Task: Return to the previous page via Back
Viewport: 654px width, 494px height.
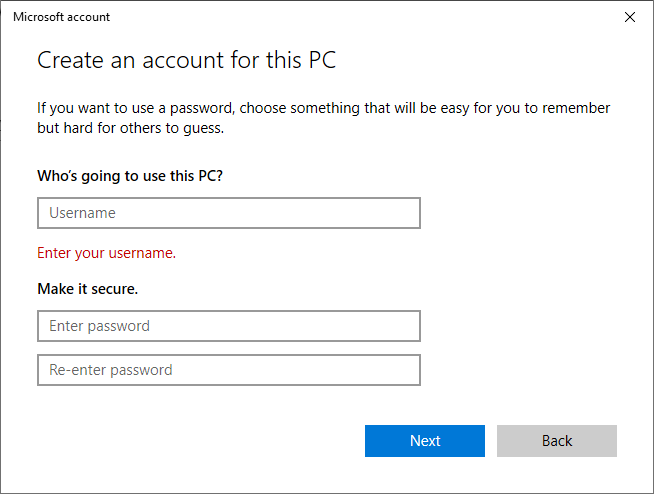Action: click(556, 441)
